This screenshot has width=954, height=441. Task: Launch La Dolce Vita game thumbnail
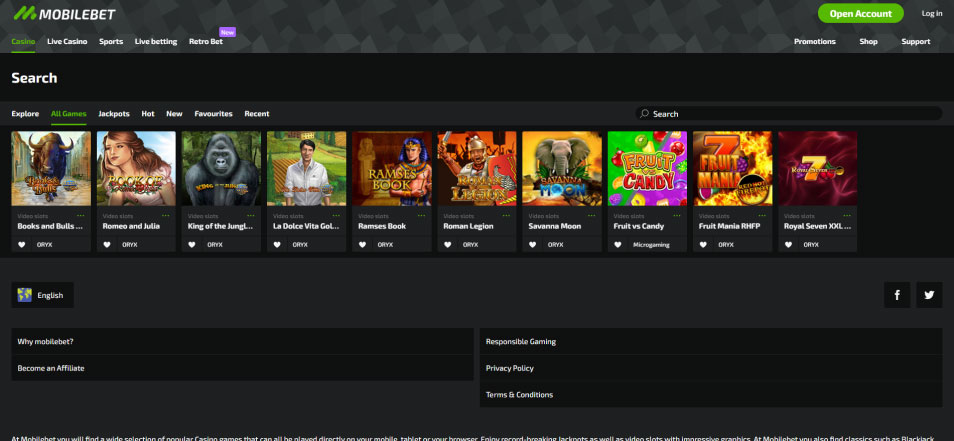(x=307, y=168)
